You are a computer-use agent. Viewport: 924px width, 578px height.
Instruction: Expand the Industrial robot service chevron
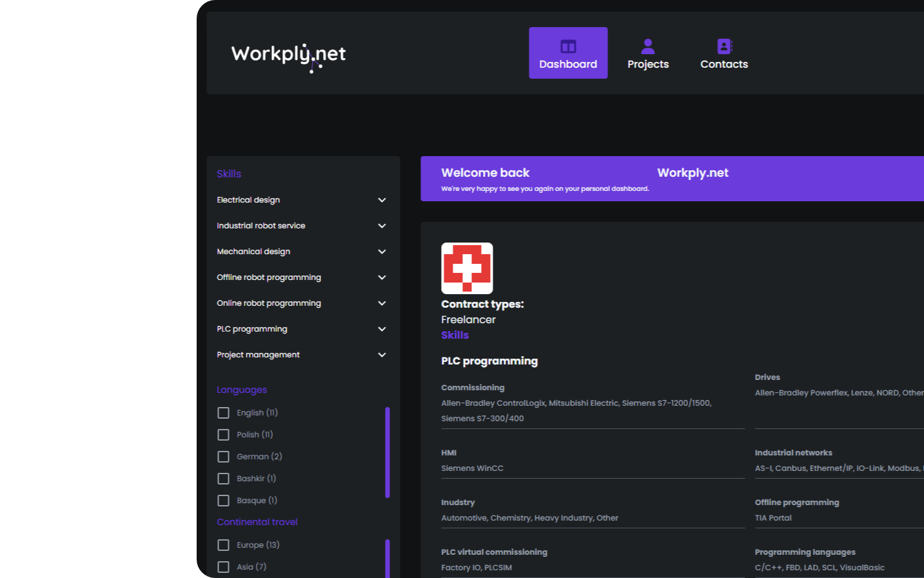[x=382, y=226]
